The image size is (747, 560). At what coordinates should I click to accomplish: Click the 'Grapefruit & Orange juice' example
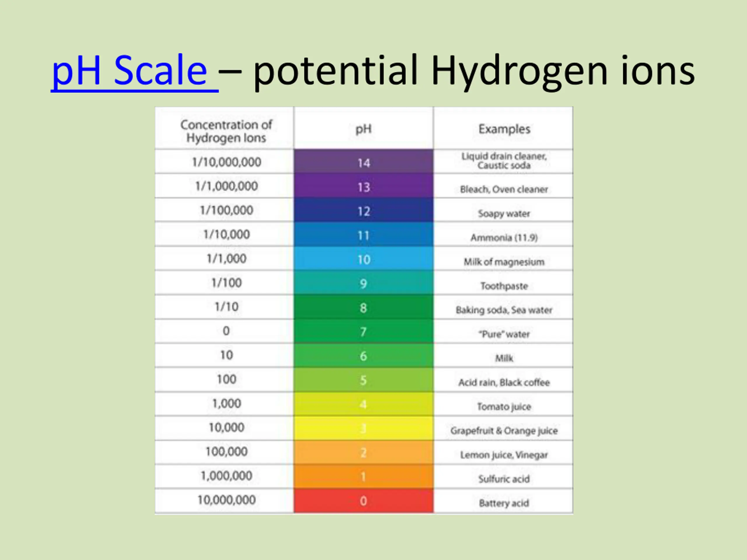[504, 431]
